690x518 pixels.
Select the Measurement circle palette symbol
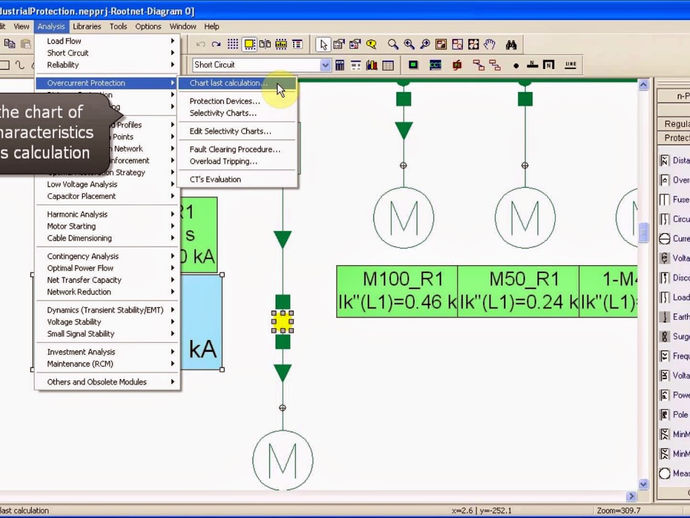pos(664,474)
